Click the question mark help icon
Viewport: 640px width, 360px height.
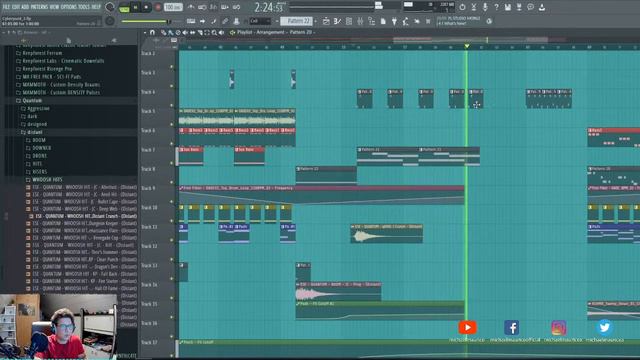(x=496, y=7)
